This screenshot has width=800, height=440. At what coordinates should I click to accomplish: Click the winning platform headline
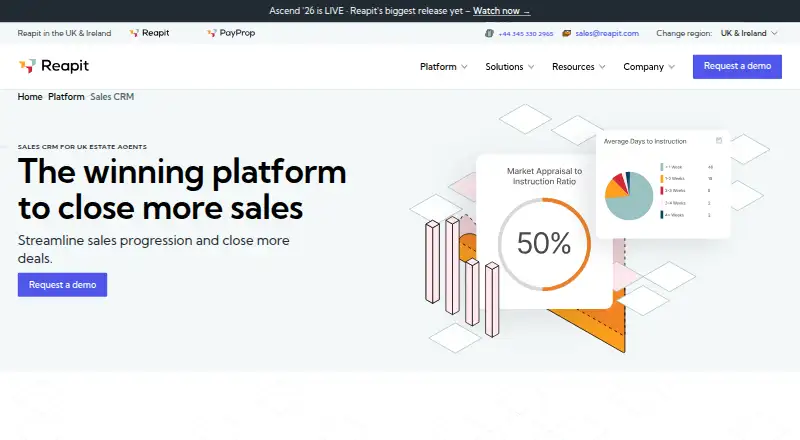182,189
